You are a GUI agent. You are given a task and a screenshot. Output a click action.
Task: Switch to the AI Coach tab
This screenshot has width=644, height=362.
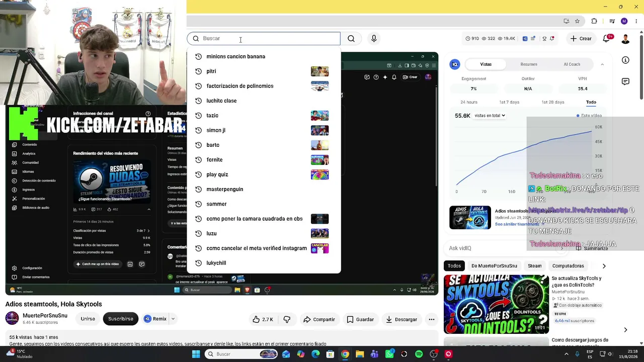[x=572, y=64]
